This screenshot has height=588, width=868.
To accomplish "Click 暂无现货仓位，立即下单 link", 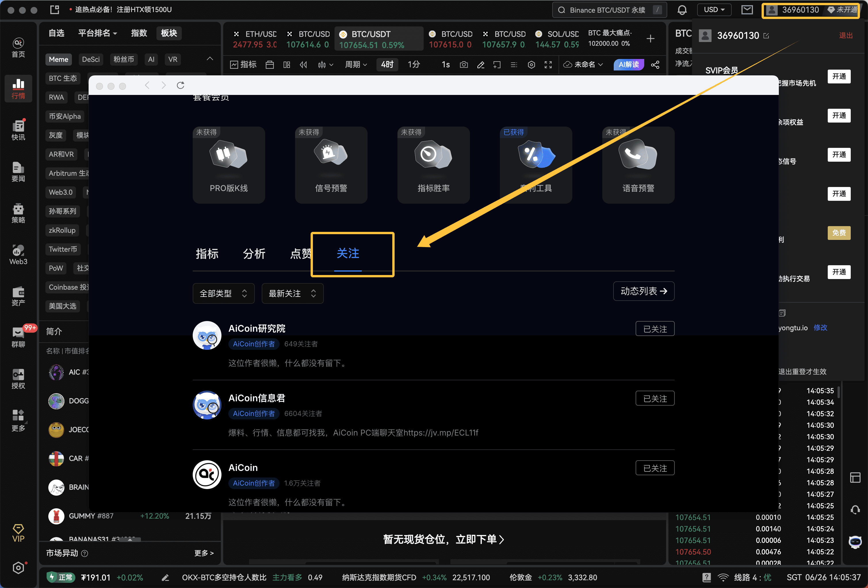I will point(443,539).
